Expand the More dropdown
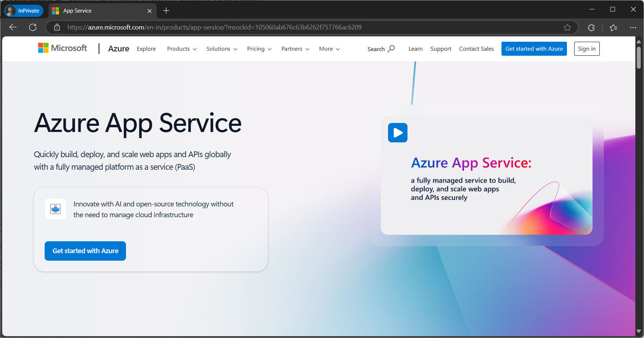This screenshot has width=644, height=338. tap(329, 49)
